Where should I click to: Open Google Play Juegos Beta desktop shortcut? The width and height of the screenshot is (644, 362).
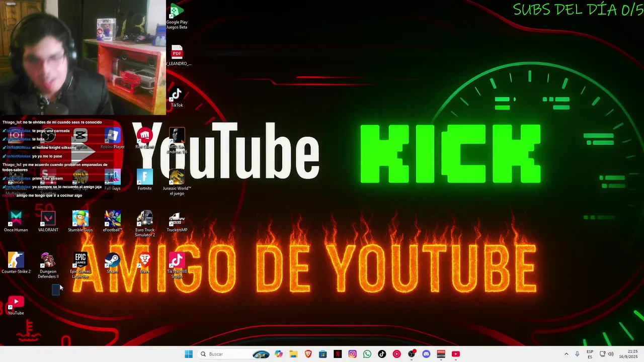point(177,17)
